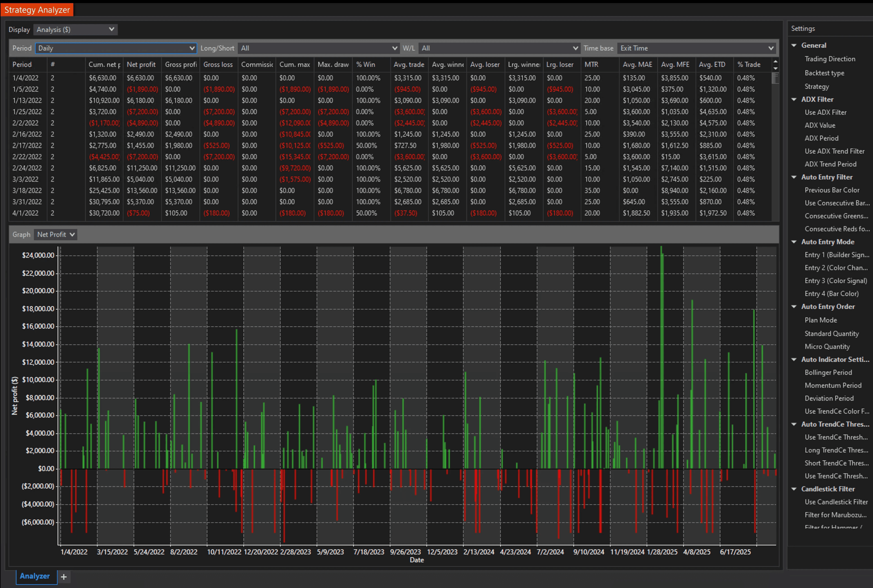Open the Display Analysis ($) dropdown
Image resolution: width=873 pixels, height=588 pixels.
pos(75,30)
